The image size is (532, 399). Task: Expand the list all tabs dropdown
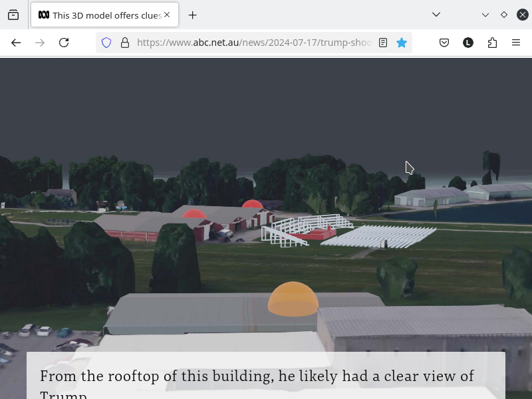pyautogui.click(x=436, y=15)
